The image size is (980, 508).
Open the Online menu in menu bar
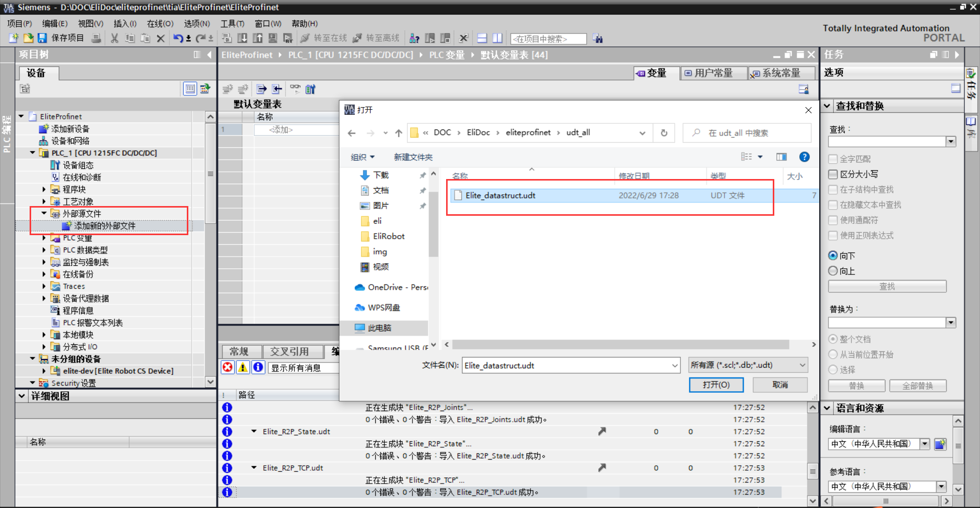[160, 23]
